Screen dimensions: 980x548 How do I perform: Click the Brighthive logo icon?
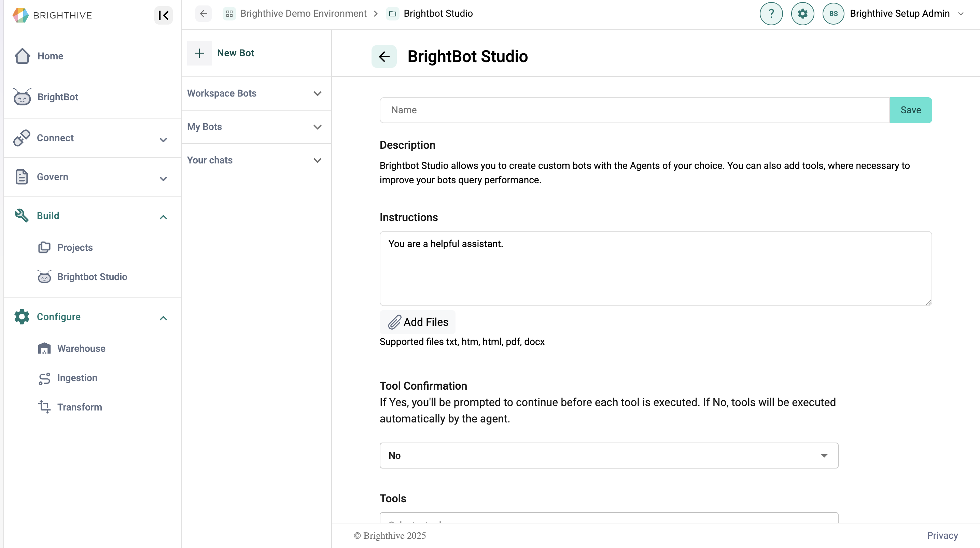(x=20, y=15)
